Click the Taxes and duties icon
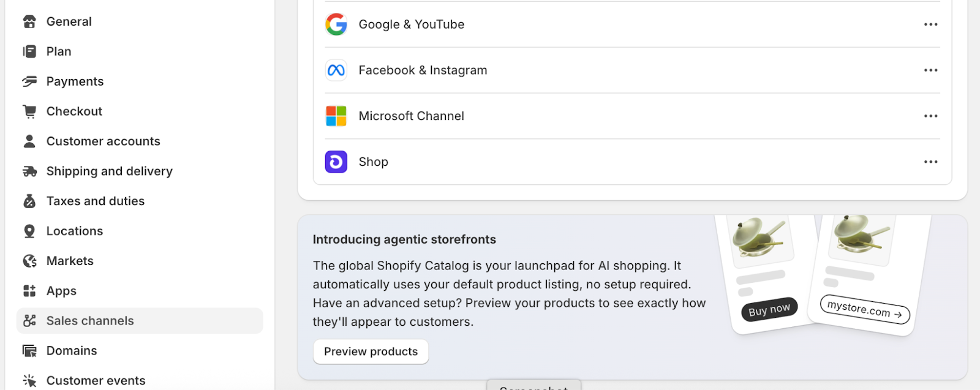 tap(29, 201)
